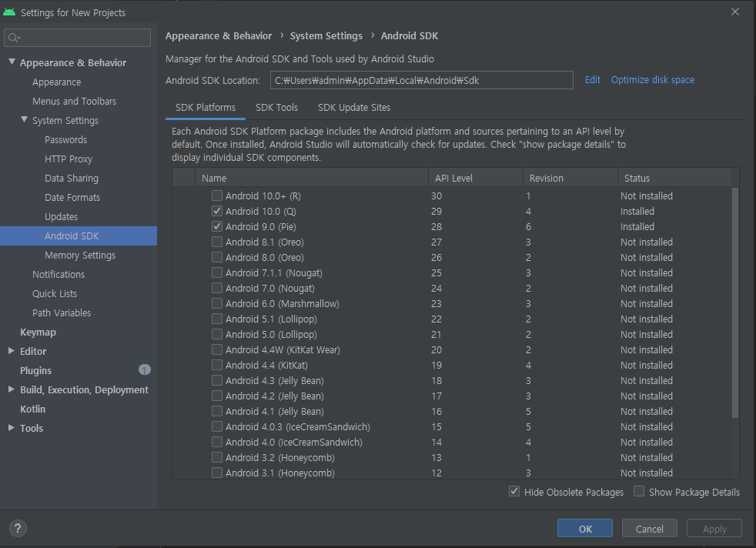The height and width of the screenshot is (548, 756).
Task: Open the SDK Update Sites tab
Action: [354, 108]
